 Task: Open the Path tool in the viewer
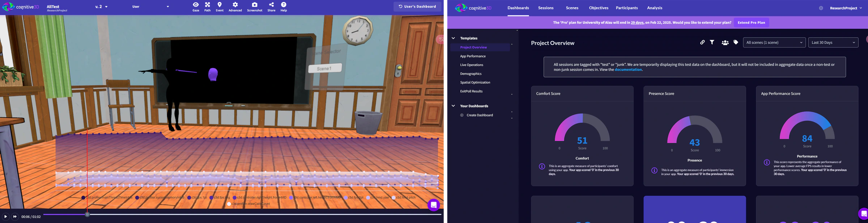207,7
